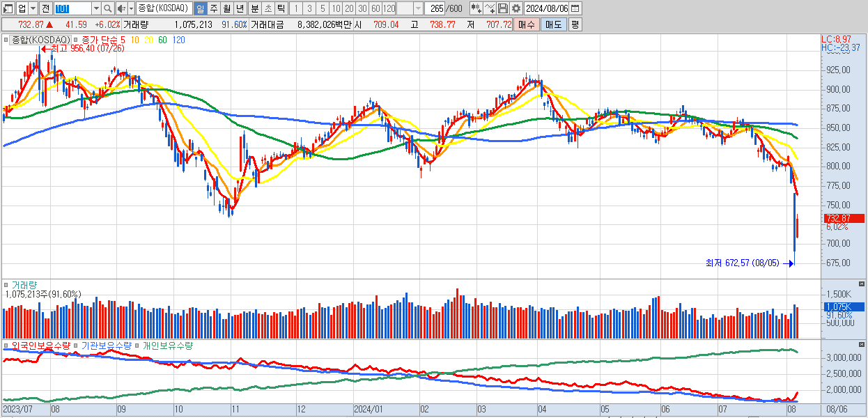Click the red 종가 단순 5 legend
868x418 pixels.
pos(103,40)
